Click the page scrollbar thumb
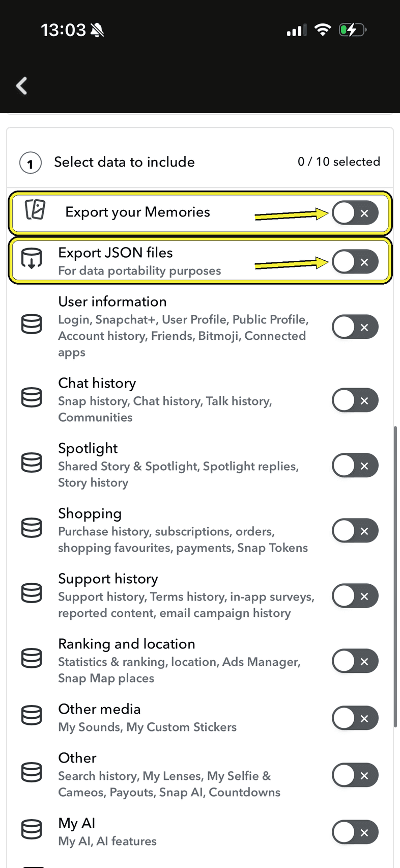Viewport: 400px width, 868px height. pos(395,577)
